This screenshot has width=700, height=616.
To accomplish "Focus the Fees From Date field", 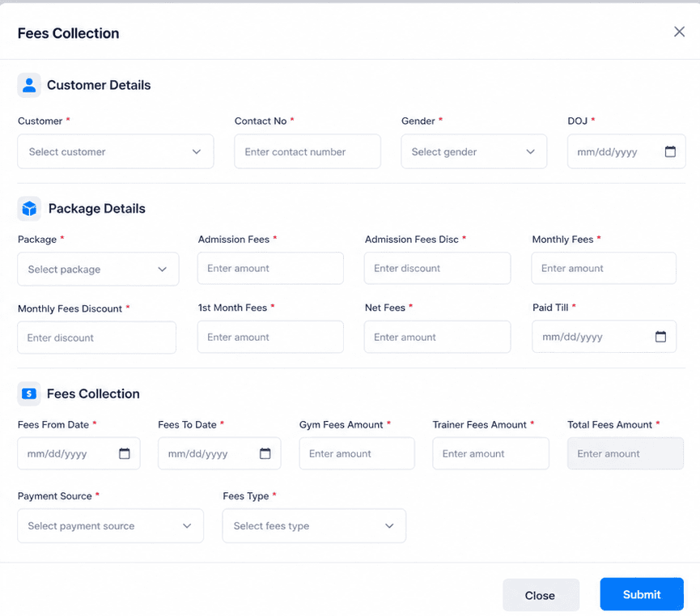I will click(78, 453).
